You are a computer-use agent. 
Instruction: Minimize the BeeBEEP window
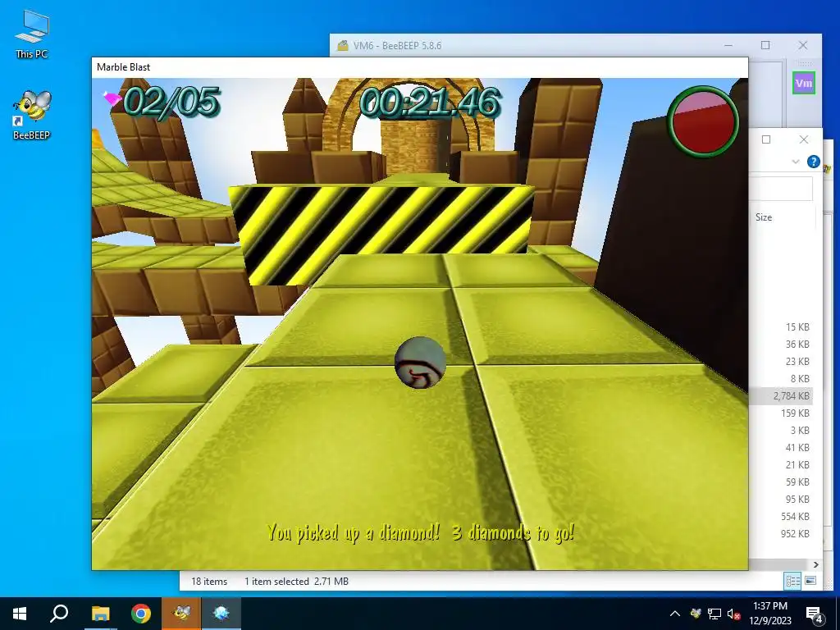pyautogui.click(x=728, y=46)
